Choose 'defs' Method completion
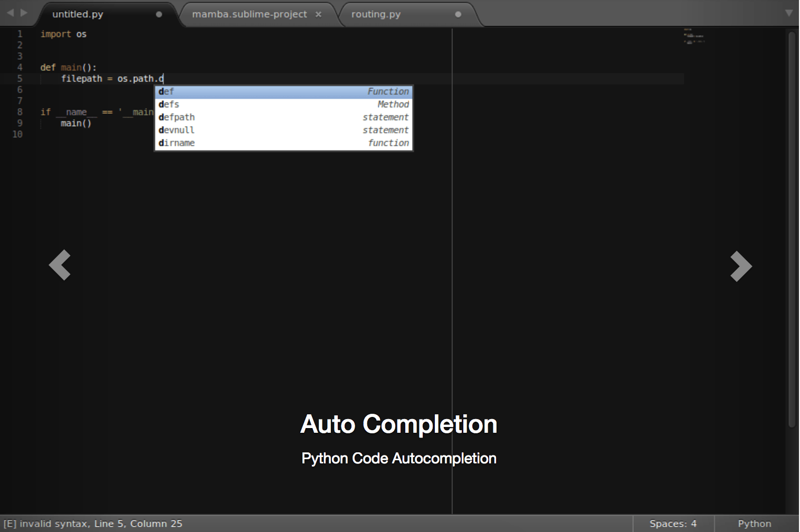 point(283,104)
